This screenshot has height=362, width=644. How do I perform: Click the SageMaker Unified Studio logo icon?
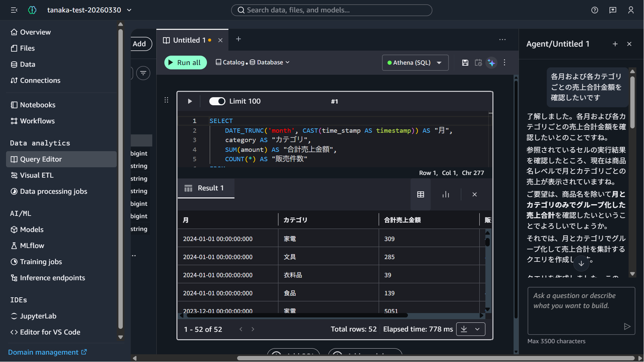pyautogui.click(x=32, y=10)
